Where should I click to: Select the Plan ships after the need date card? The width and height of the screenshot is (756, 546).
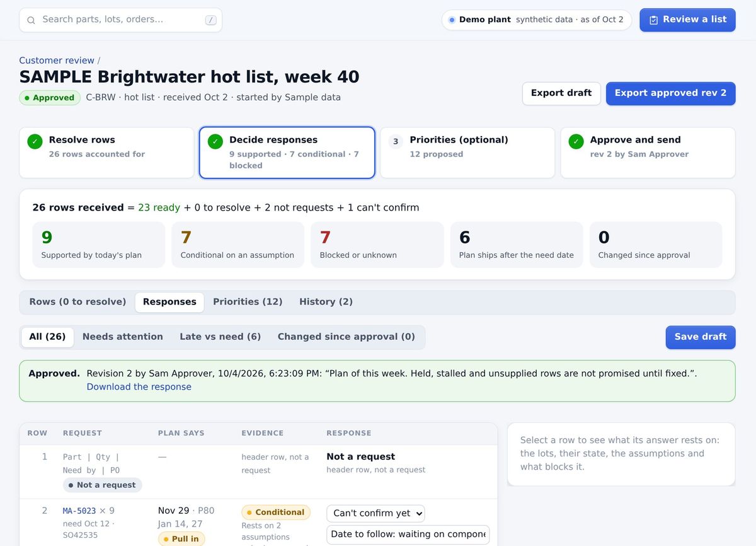tap(517, 245)
